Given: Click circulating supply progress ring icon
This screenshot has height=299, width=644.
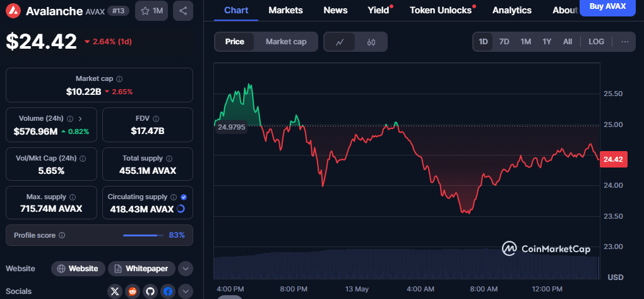Looking at the screenshot, I should pyautogui.click(x=181, y=209).
